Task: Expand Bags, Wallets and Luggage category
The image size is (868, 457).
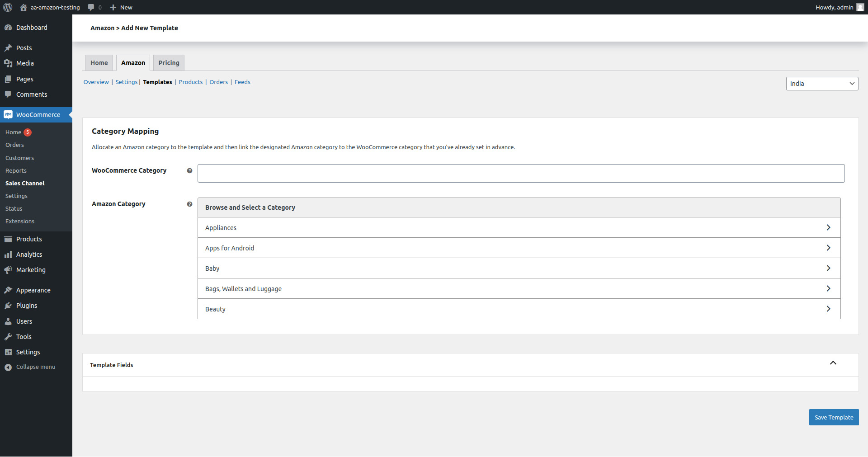Action: tap(828, 288)
